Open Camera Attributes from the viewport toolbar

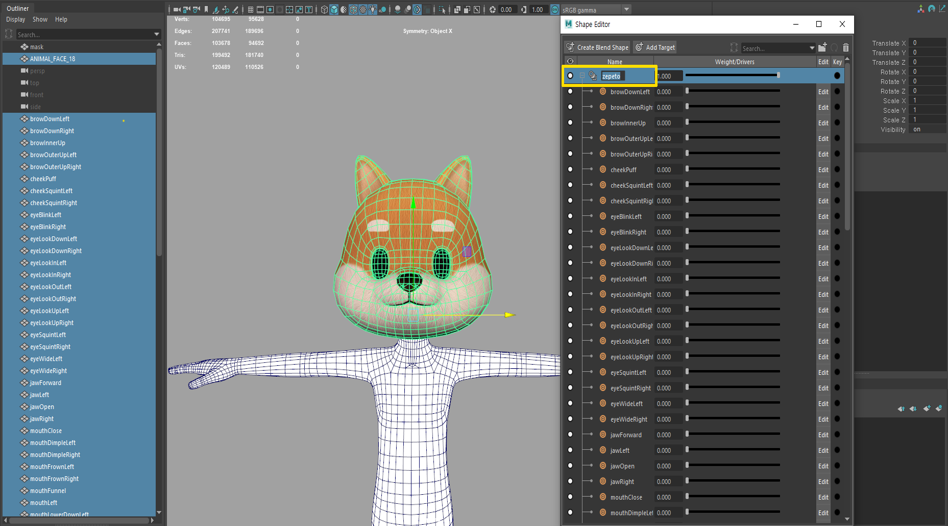[x=196, y=10]
